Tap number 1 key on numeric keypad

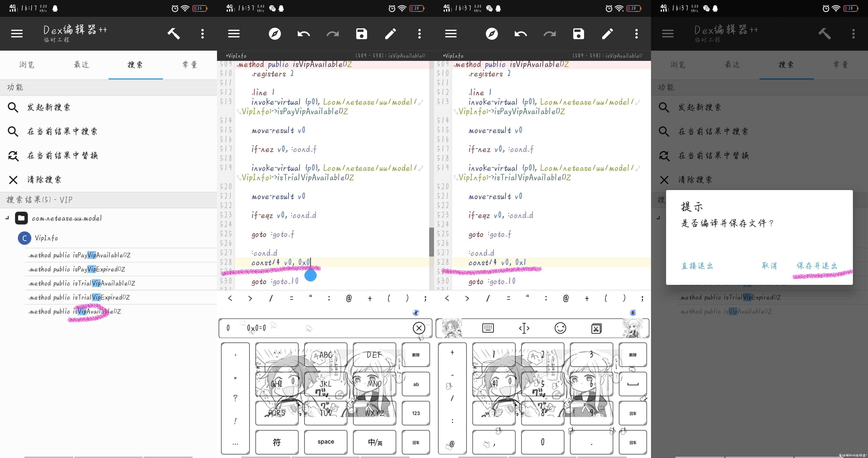click(494, 355)
